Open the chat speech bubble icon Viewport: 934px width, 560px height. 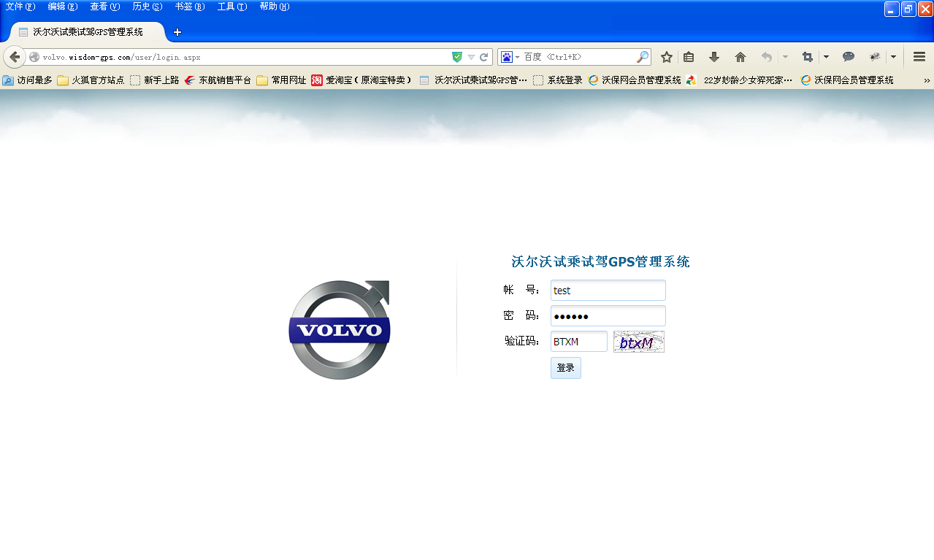tap(849, 57)
